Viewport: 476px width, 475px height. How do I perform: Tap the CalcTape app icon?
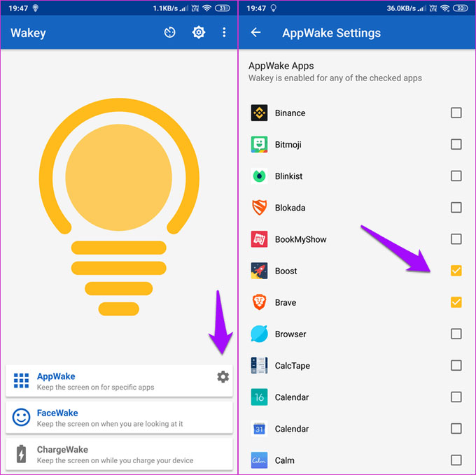click(259, 365)
